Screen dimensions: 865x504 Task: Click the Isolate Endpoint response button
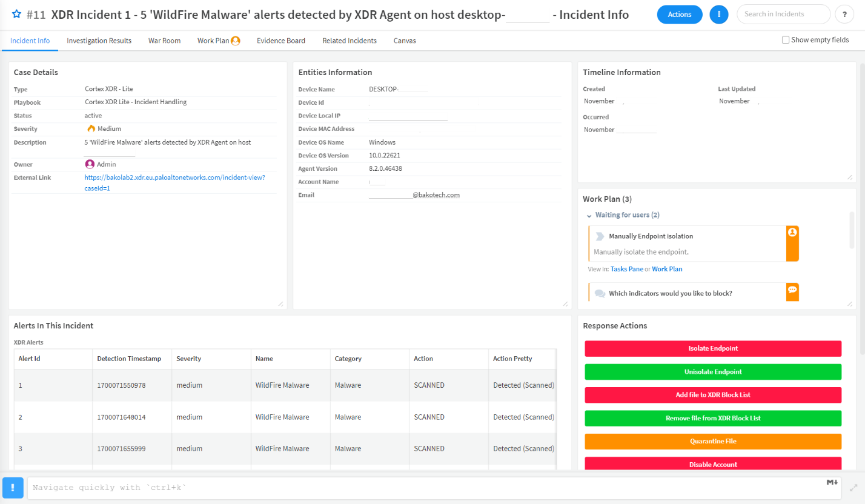[x=713, y=348]
